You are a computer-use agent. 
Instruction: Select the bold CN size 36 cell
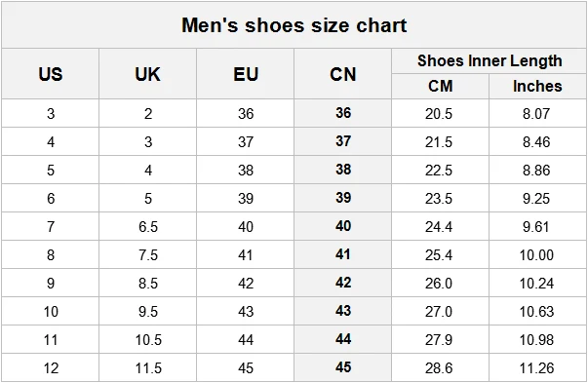click(343, 113)
